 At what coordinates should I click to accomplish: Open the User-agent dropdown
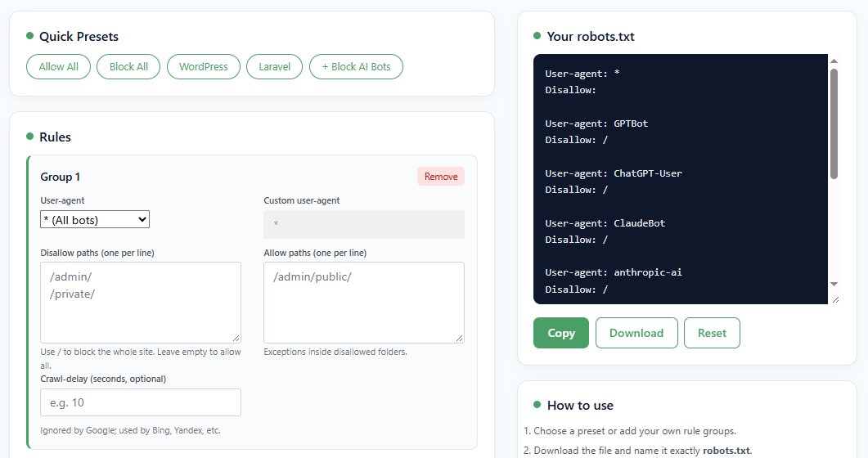tap(95, 220)
